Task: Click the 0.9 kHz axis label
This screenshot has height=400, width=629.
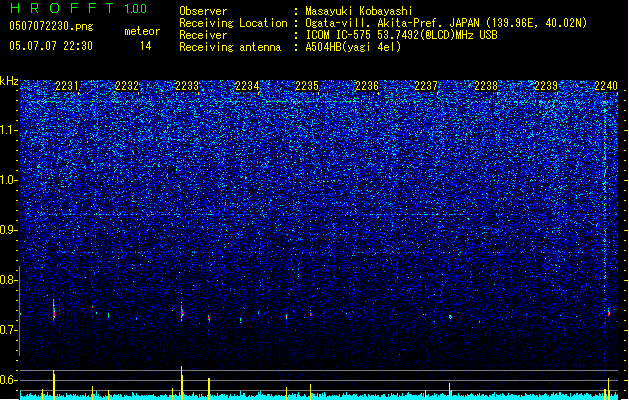Action: (x=8, y=230)
